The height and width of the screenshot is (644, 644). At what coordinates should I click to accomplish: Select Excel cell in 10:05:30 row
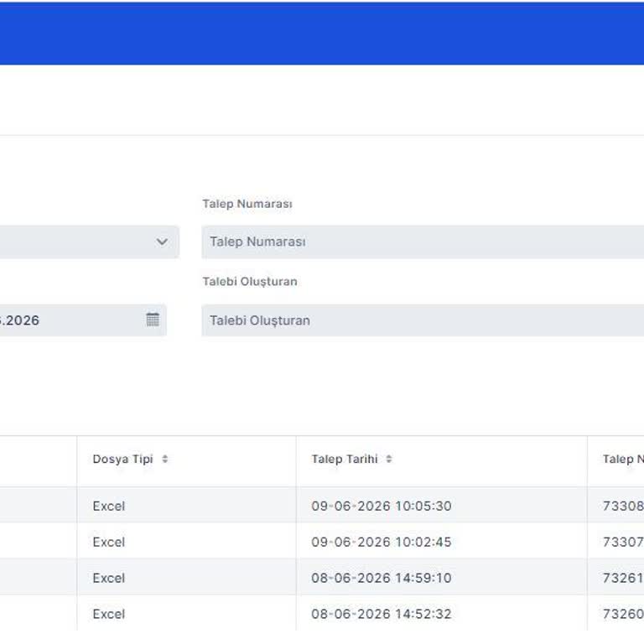186,506
